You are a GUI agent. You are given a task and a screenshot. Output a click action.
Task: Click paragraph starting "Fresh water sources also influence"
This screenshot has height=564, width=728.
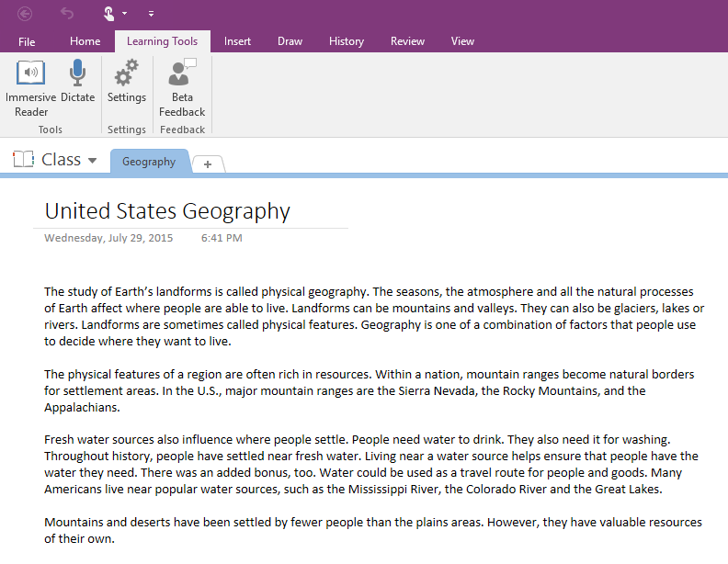371,464
